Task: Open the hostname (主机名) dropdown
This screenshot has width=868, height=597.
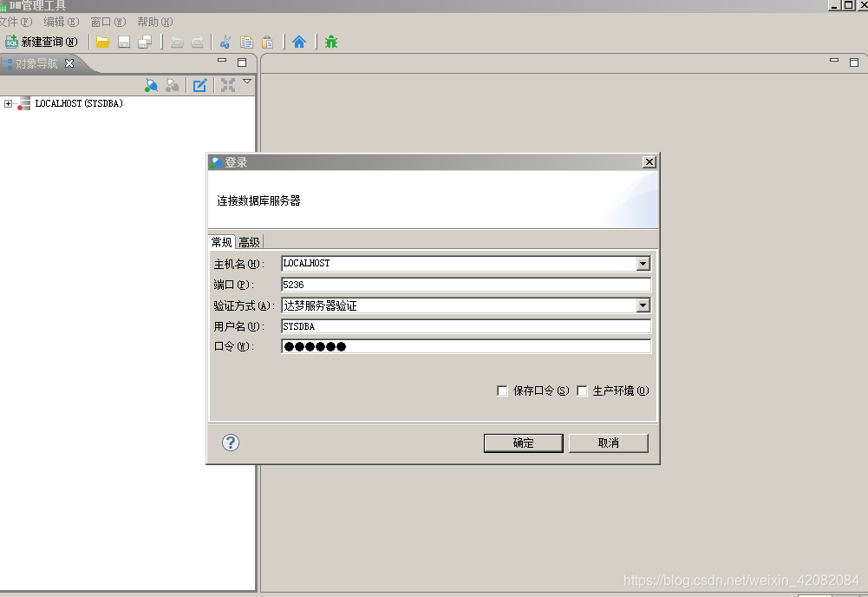Action: 643,264
